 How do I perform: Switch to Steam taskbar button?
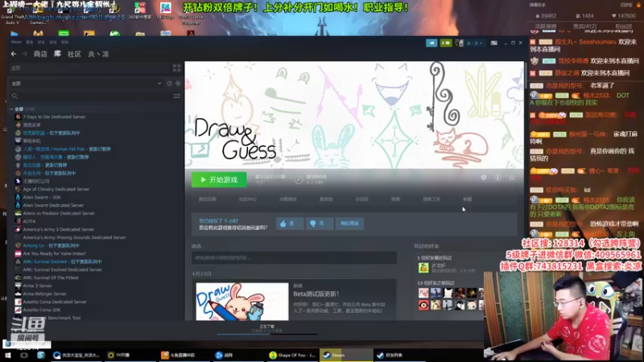(x=346, y=355)
